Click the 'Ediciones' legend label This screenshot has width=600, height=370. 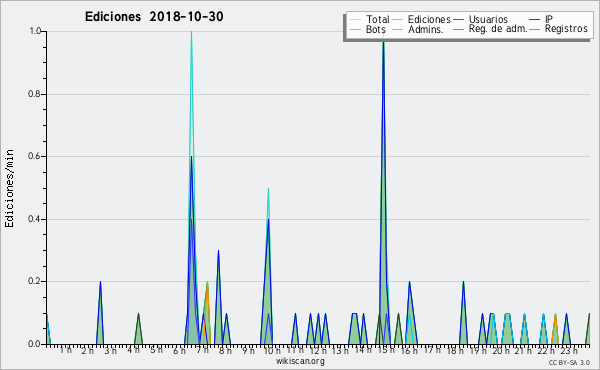429,19
